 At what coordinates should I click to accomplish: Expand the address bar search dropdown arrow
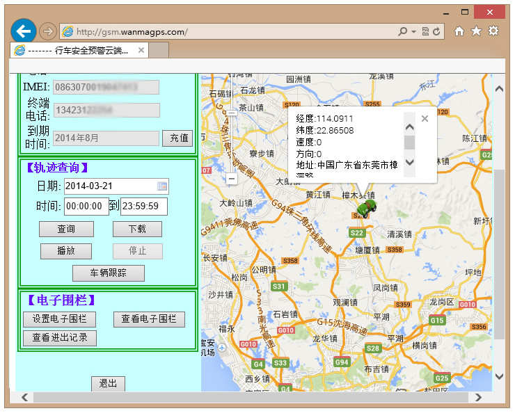[413, 32]
